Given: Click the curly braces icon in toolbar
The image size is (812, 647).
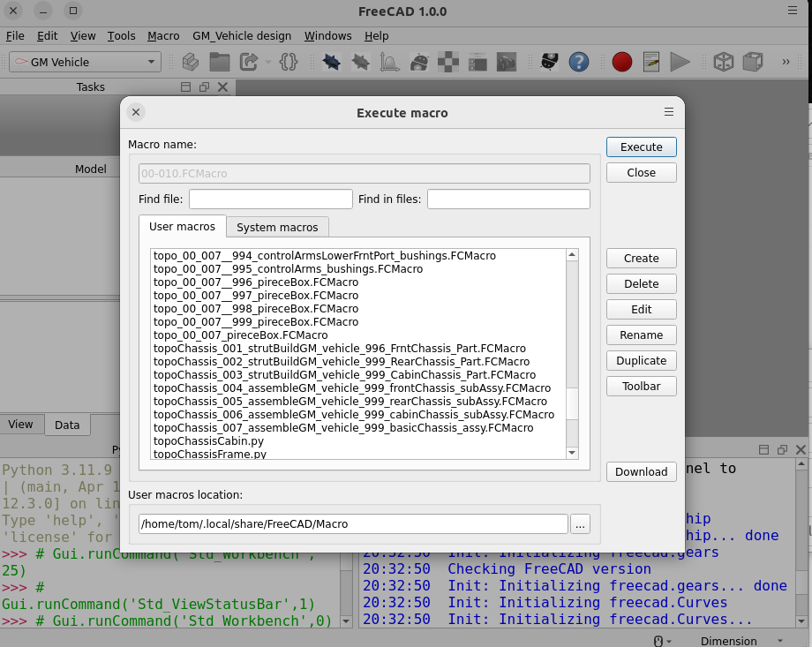Looking at the screenshot, I should [x=288, y=62].
